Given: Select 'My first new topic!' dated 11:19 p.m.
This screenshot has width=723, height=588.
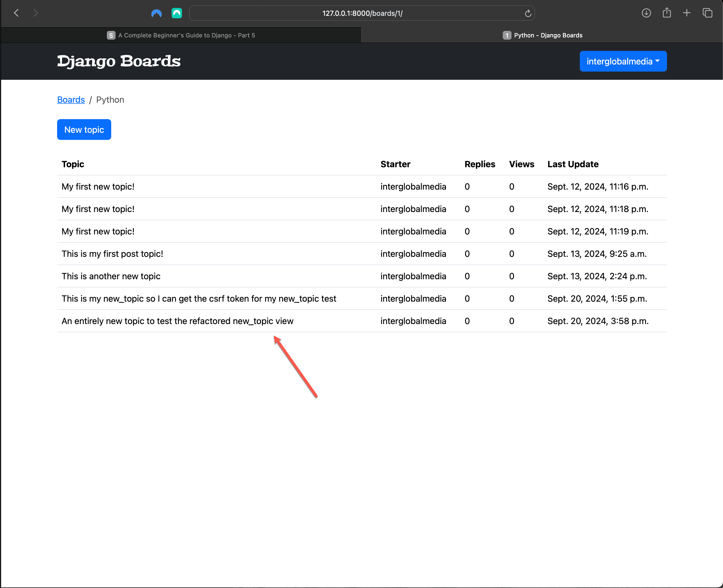Looking at the screenshot, I should (98, 231).
